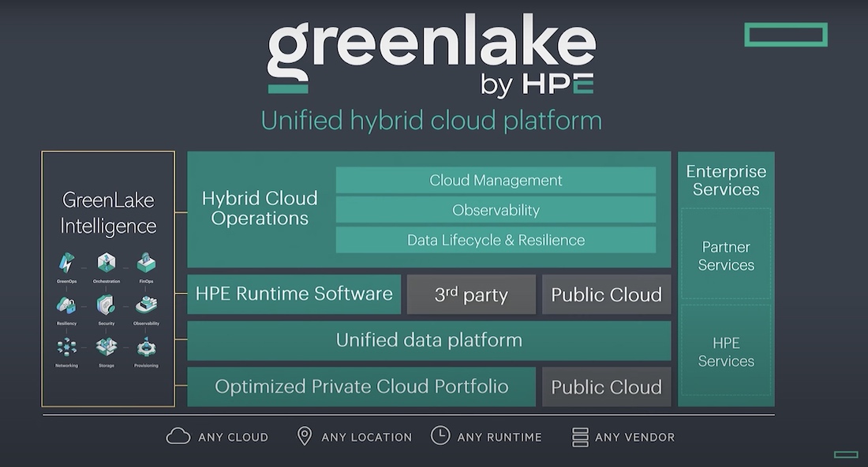Click the green HPE rectangle logo at top right
The width and height of the screenshot is (868, 467).
(x=785, y=34)
